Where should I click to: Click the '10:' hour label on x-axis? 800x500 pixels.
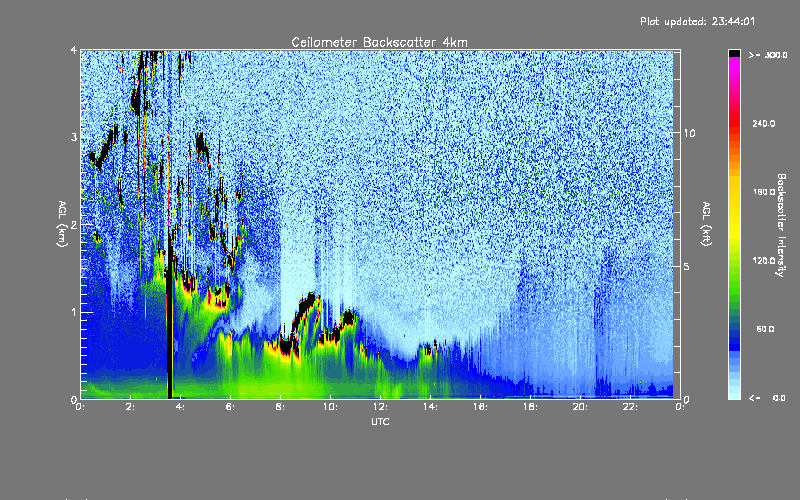click(x=330, y=407)
